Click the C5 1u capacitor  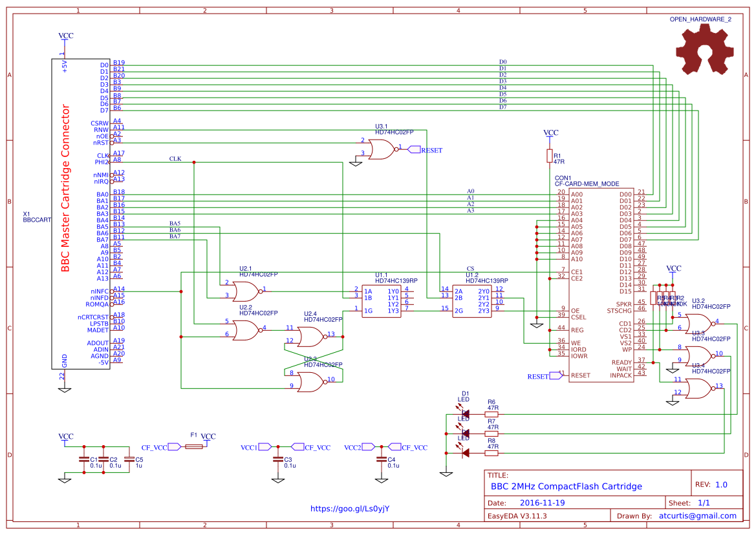point(130,459)
